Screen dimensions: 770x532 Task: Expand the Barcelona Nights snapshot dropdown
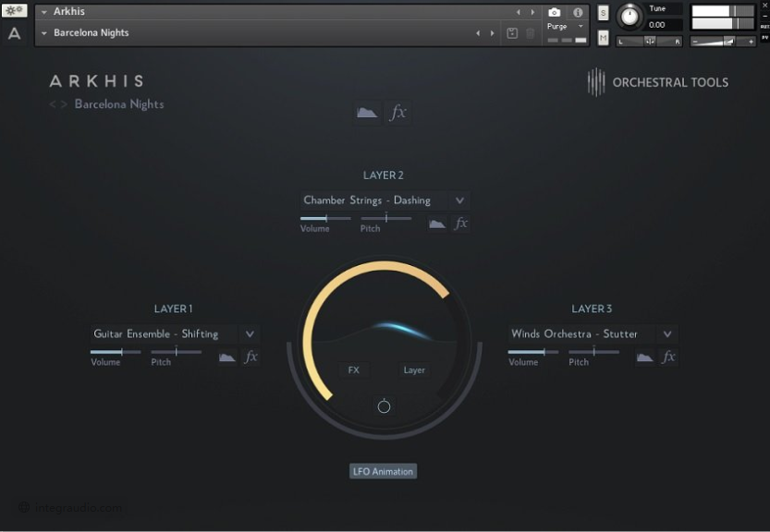44,33
